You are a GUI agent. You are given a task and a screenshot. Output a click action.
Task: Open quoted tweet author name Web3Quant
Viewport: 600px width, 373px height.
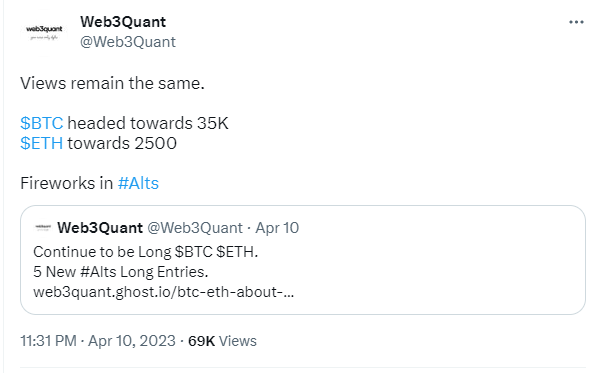(100, 228)
